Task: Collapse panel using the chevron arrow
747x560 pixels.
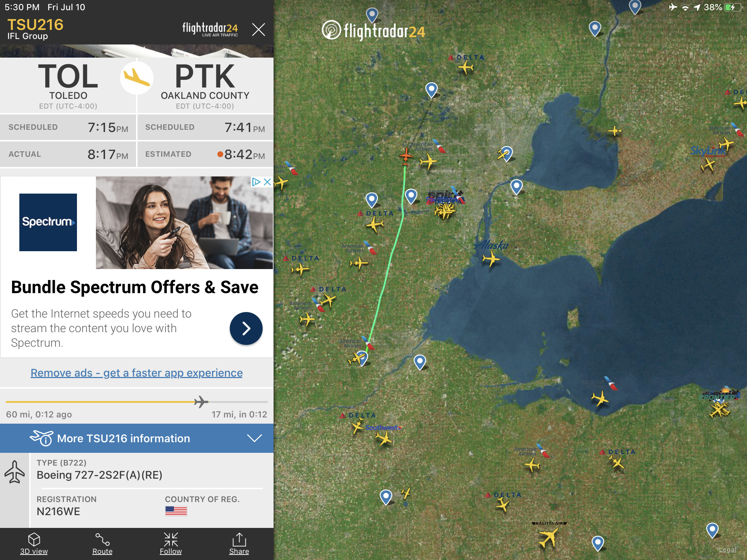Action: pos(254,438)
